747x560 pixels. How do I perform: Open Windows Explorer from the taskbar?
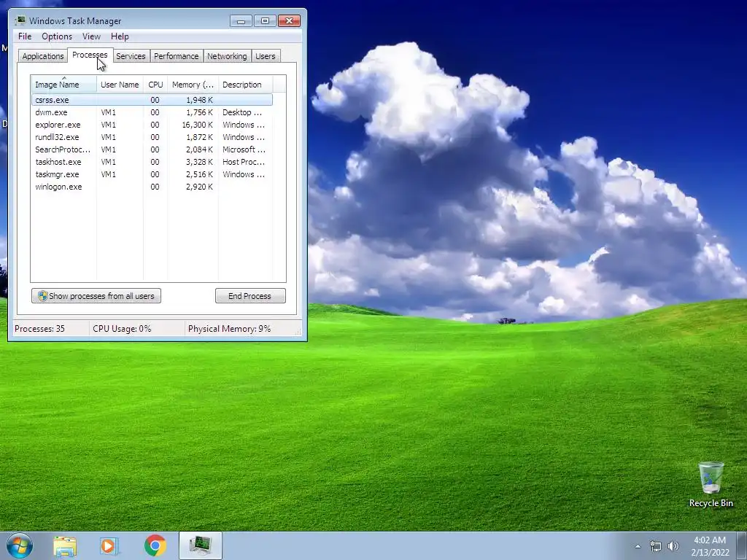(x=65, y=545)
